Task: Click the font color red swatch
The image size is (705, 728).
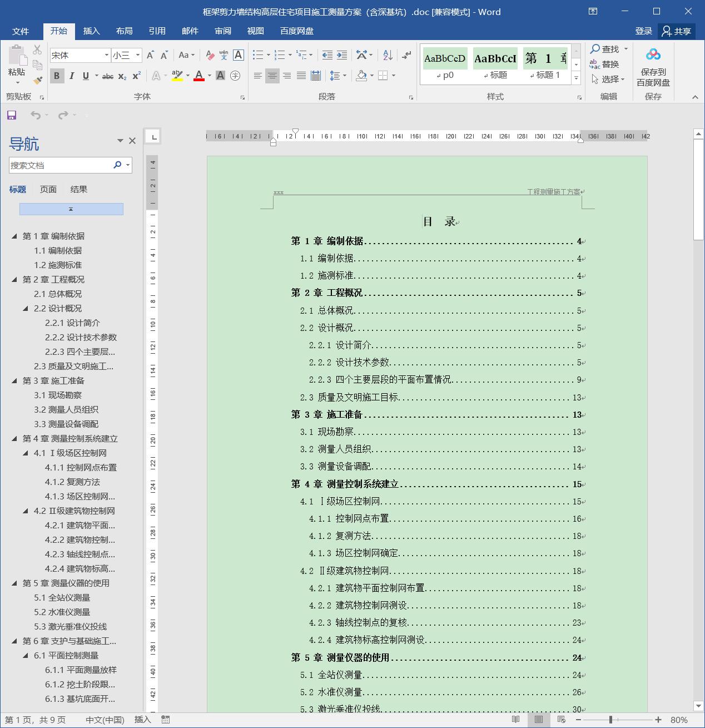Action: pyautogui.click(x=198, y=80)
